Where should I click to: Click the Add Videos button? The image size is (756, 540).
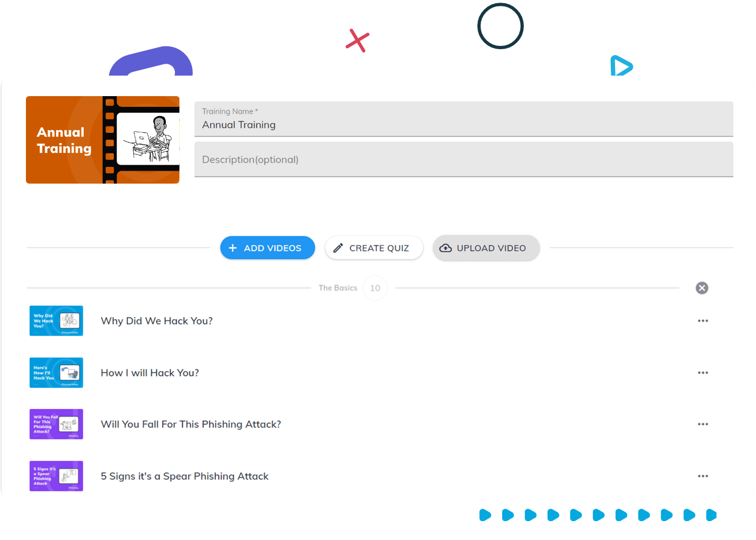[267, 248]
